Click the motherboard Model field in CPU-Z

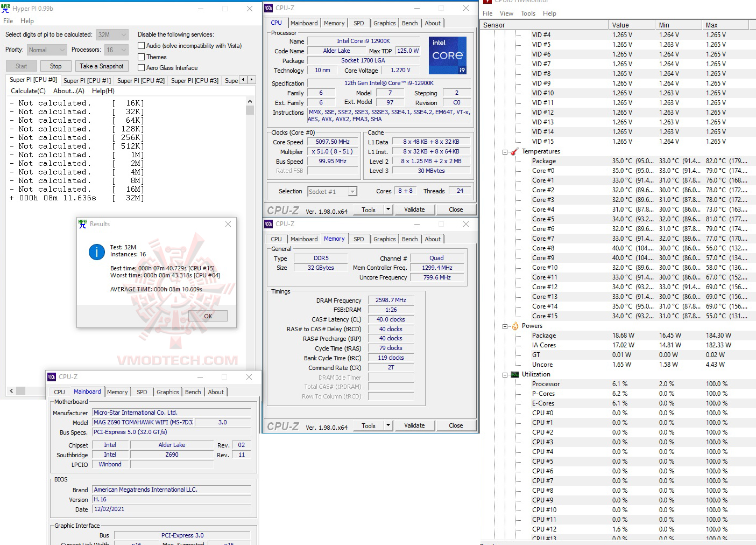[143, 422]
